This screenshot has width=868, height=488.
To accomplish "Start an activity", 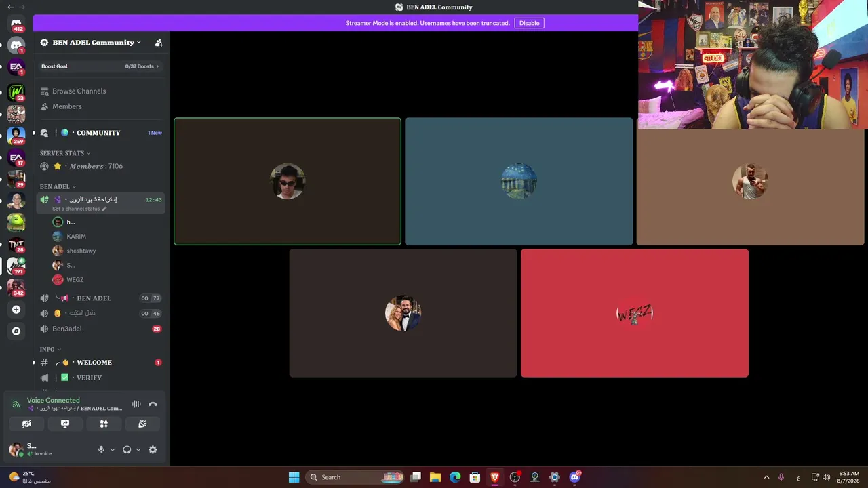I will (104, 424).
